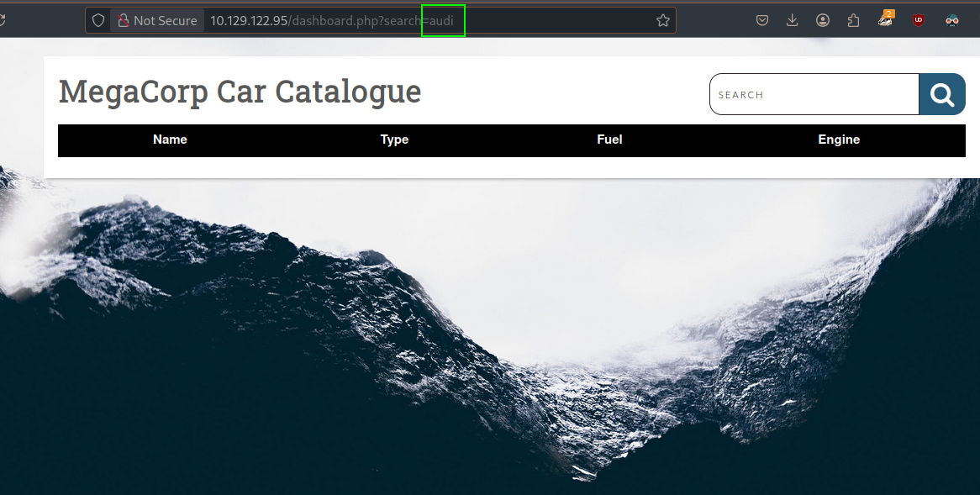Click the Not Secure padlock indicator
The height and width of the screenshot is (495, 980).
pos(157,20)
